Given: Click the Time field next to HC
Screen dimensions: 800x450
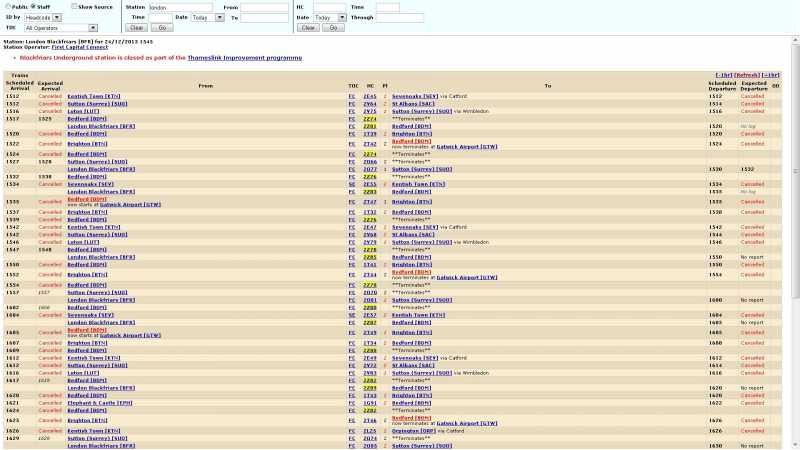Looking at the screenshot, I should 388,8.
